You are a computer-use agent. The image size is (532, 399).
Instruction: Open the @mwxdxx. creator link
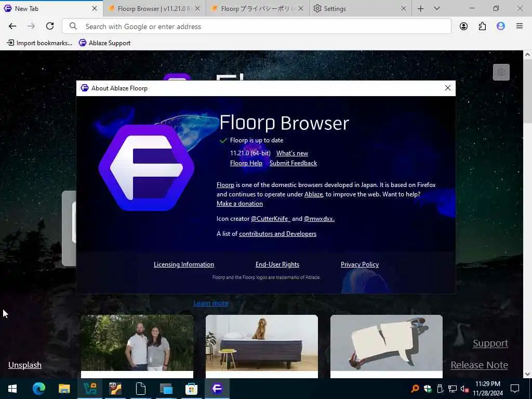pos(320,219)
